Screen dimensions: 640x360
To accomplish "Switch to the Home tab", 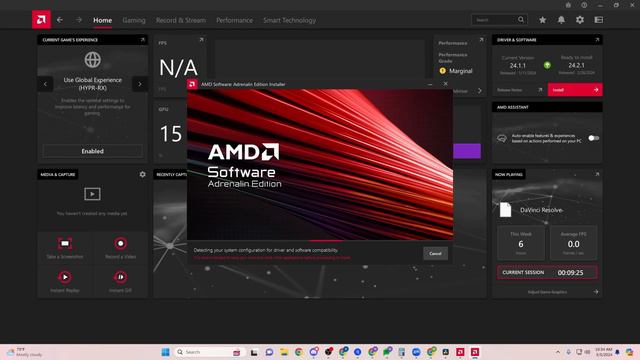I will (102, 20).
